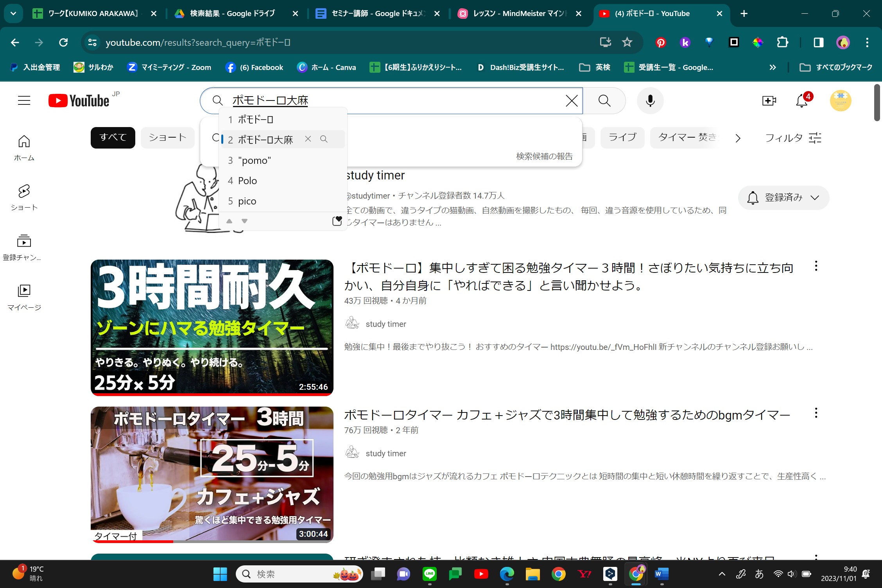Choose IME candidate 4 Polo
The width and height of the screenshot is (882, 588).
coord(283,181)
